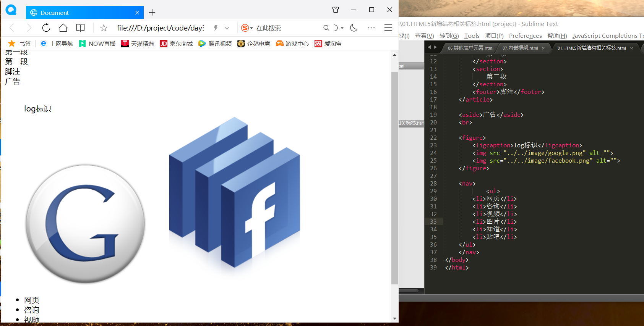644x326 pixels.
Task: Click Sublime sidebar horizontal scrollbar
Action: coord(409,291)
